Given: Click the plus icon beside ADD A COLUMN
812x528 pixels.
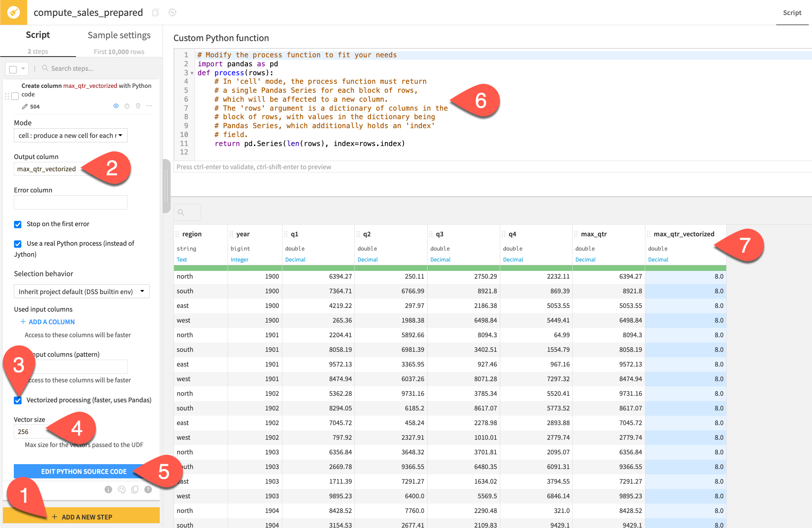Looking at the screenshot, I should (x=23, y=322).
